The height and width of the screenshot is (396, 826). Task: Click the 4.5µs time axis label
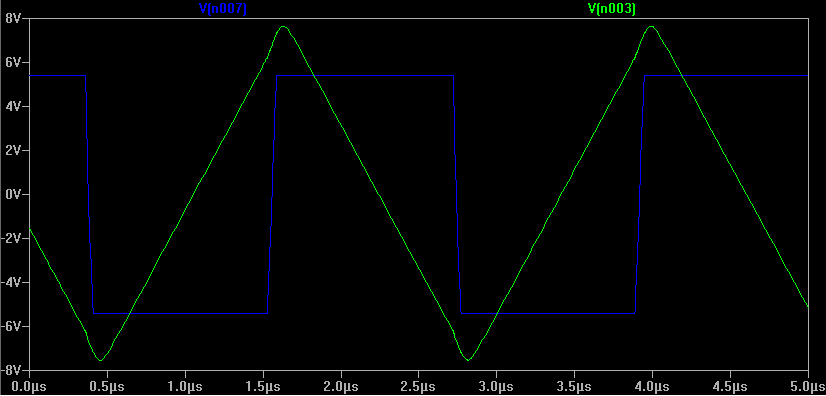[730, 387]
